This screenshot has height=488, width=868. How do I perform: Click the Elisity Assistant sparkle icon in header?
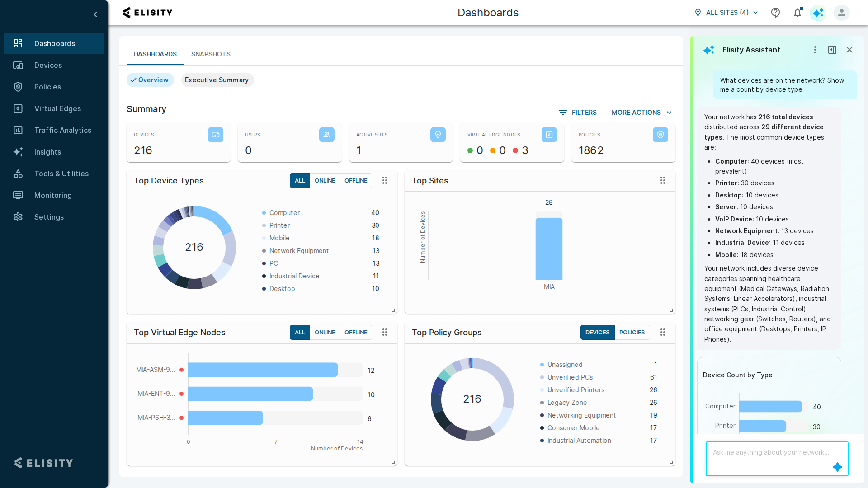tap(818, 13)
